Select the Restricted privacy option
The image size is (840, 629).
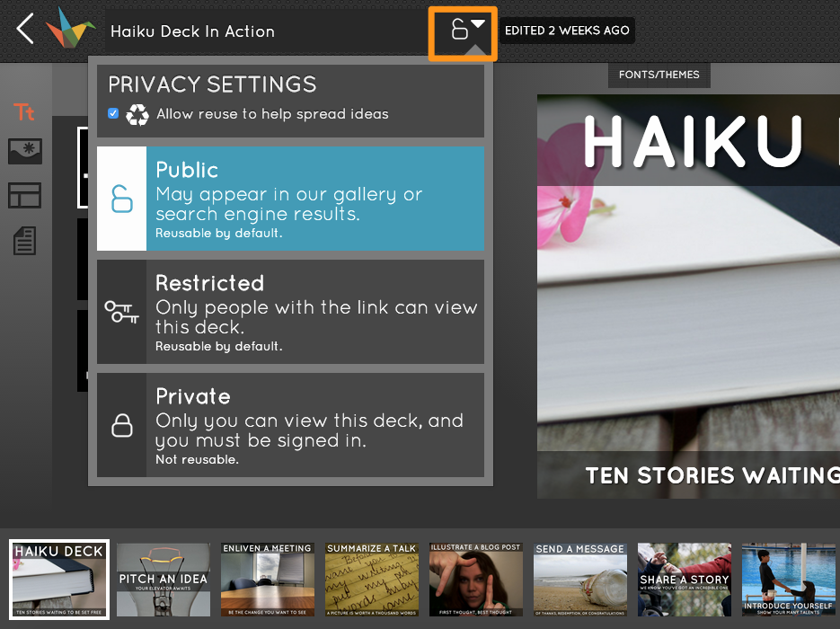tap(290, 312)
